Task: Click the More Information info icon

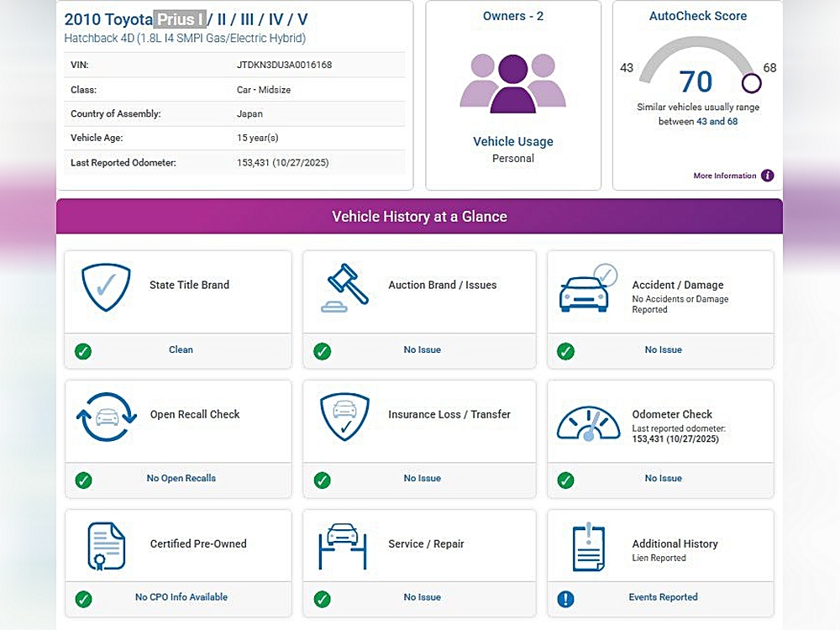Action: (x=767, y=176)
